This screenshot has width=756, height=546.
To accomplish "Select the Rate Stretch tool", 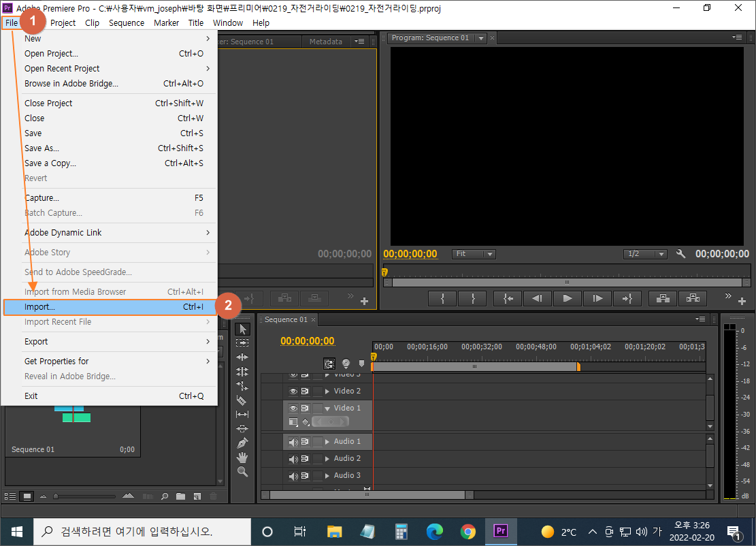I will (x=242, y=386).
